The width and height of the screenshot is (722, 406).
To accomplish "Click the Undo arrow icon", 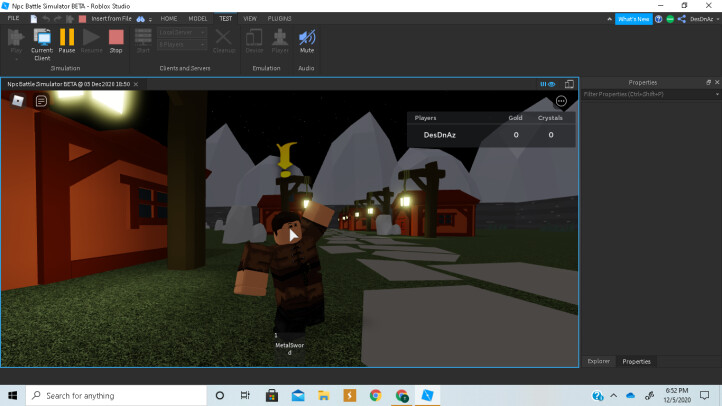I will coord(46,19).
